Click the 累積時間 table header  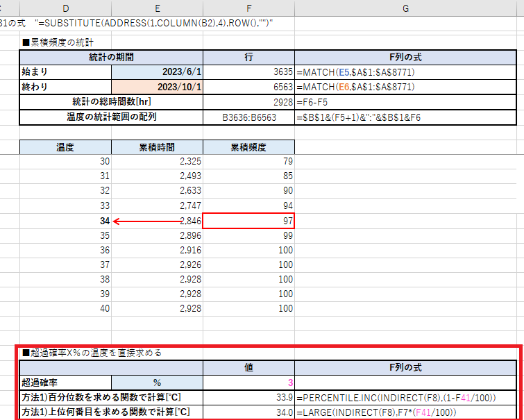click(x=157, y=146)
